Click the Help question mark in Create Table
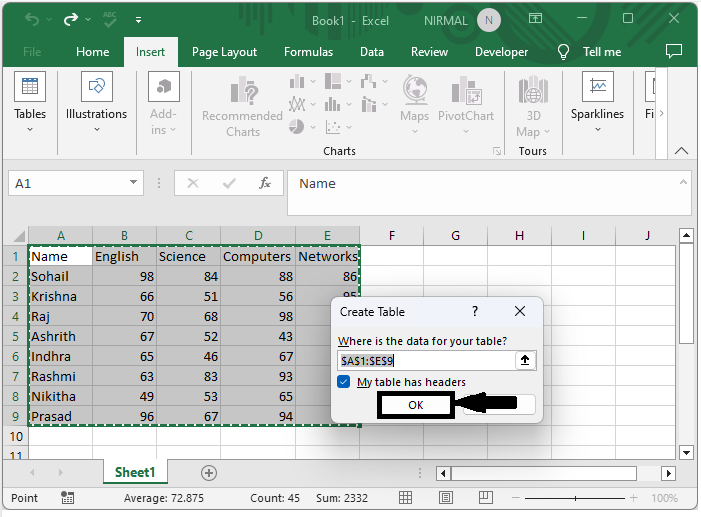The height and width of the screenshot is (517, 701). point(475,312)
